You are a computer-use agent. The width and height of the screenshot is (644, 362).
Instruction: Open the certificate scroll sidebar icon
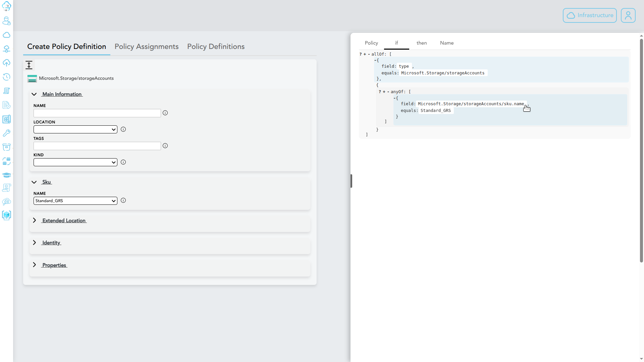point(6,188)
